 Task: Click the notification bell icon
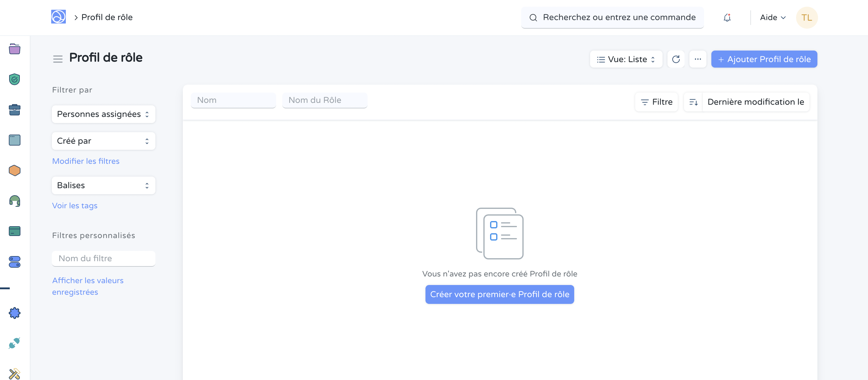tap(727, 17)
